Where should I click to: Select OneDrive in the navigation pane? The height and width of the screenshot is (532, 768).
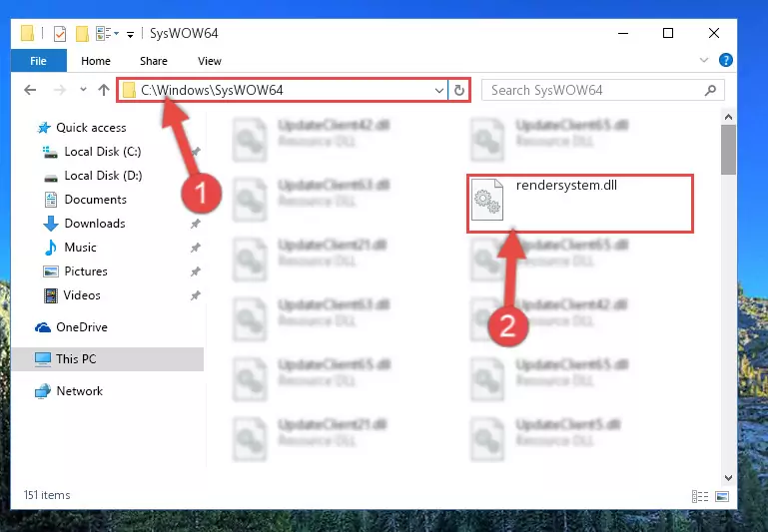tap(81, 327)
